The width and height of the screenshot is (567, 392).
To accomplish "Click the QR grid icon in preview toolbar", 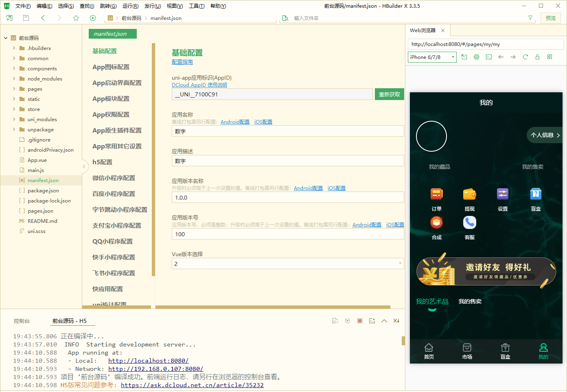I will click(x=549, y=57).
